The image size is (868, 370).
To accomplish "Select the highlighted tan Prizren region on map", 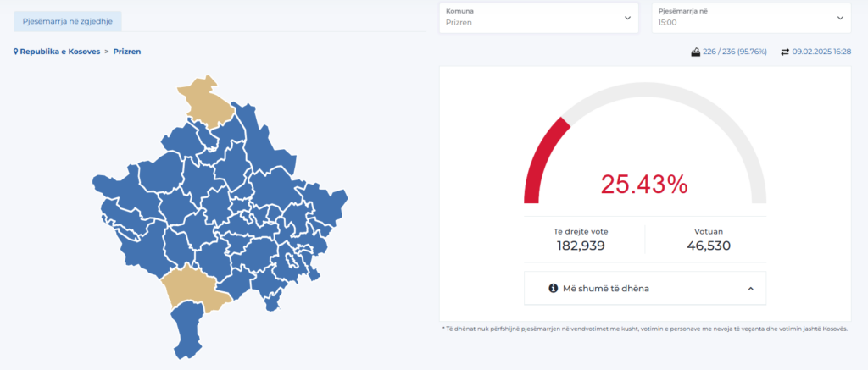I will (195, 288).
